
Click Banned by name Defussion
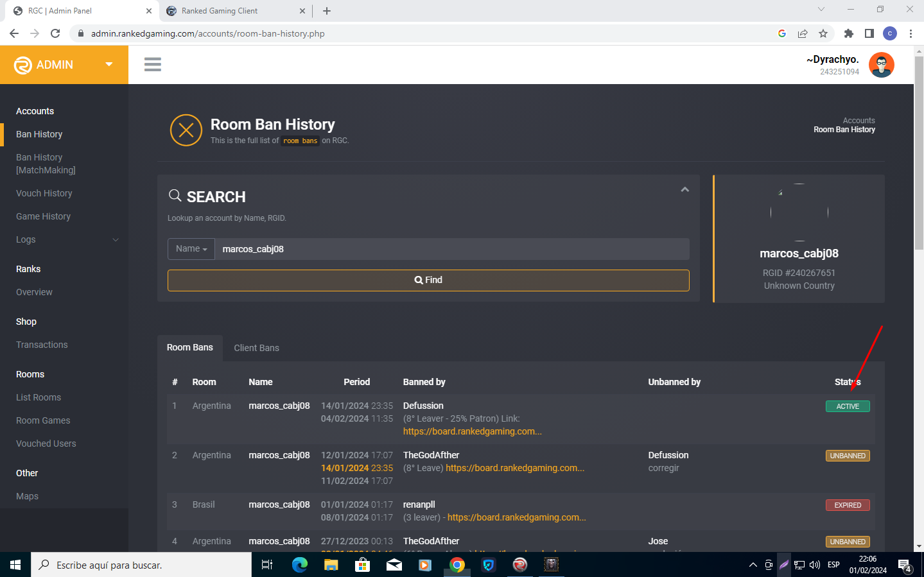(x=423, y=406)
